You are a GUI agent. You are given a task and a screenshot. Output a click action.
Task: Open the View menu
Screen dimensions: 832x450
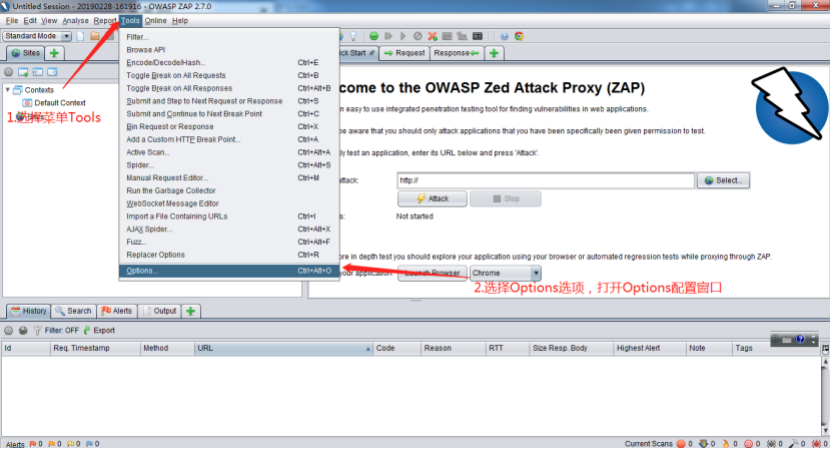49,21
